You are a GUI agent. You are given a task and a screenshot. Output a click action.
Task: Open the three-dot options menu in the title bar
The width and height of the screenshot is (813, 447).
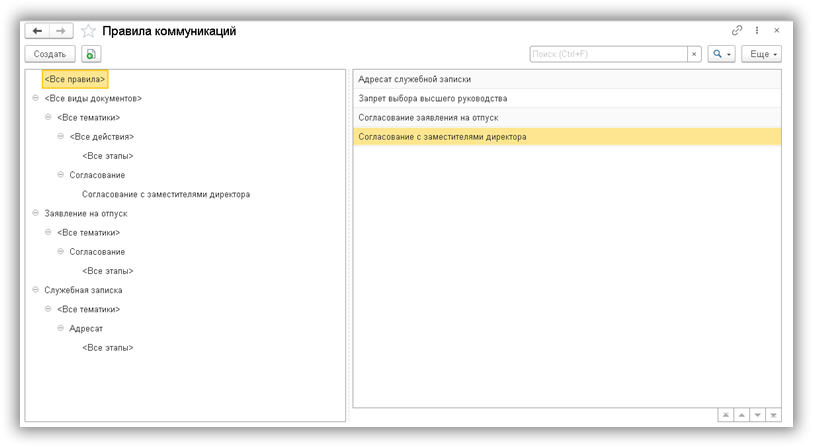coord(757,31)
